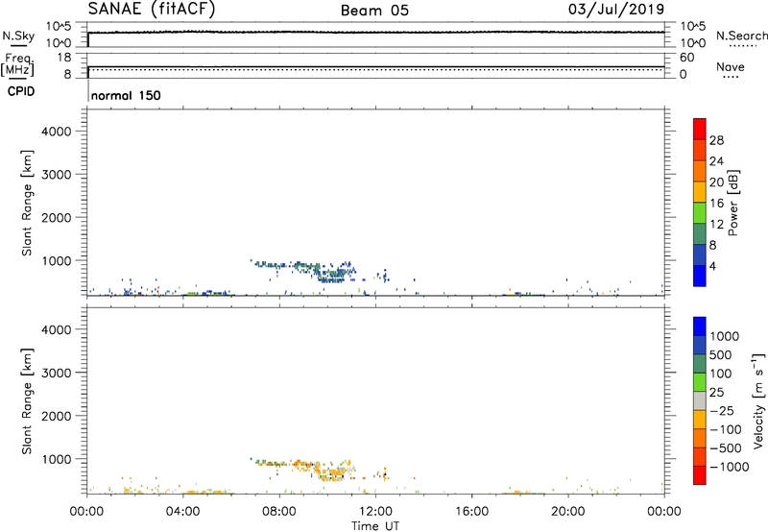Click the 4000 tick of the power panel
The height and width of the screenshot is (532, 768).
tap(57, 132)
